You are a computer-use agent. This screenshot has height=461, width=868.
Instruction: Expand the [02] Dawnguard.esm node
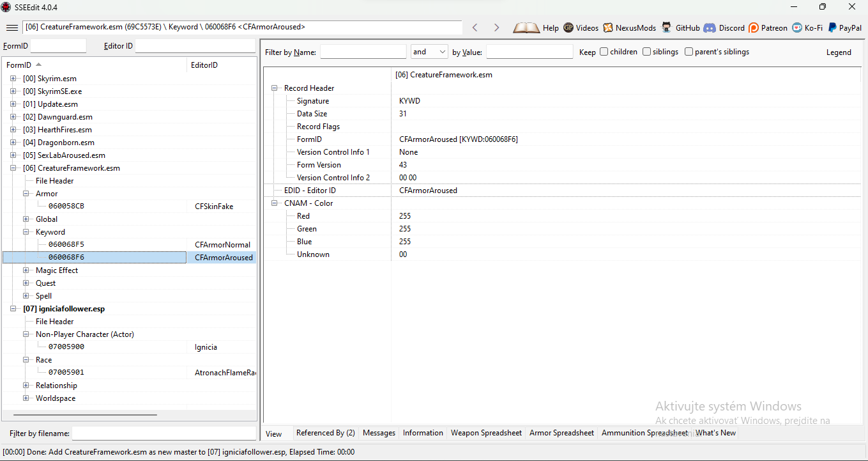pos(13,117)
